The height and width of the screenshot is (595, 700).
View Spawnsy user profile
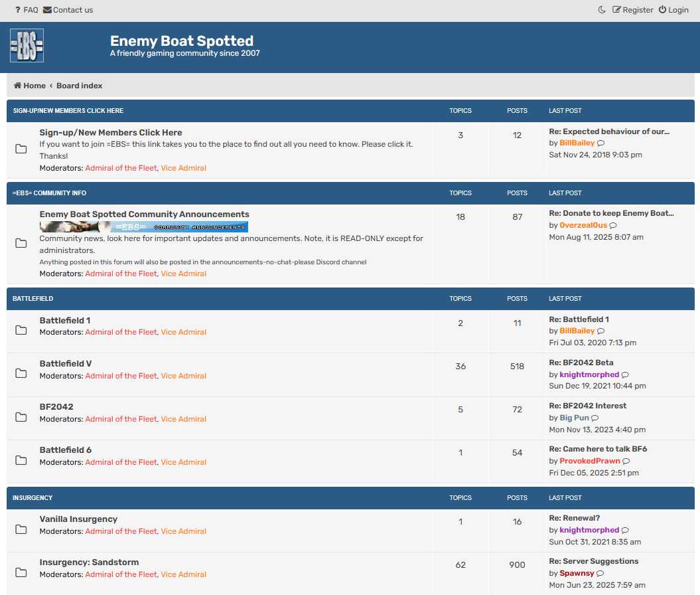click(577, 573)
